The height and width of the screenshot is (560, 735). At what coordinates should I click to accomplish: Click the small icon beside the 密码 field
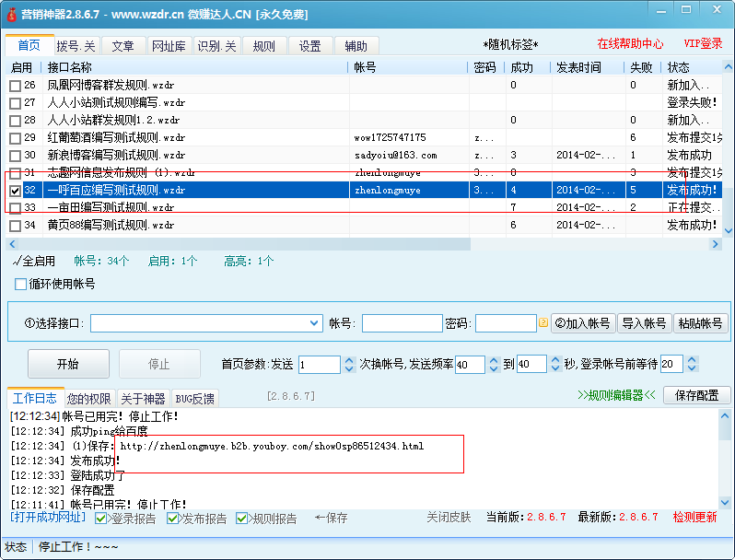point(543,323)
